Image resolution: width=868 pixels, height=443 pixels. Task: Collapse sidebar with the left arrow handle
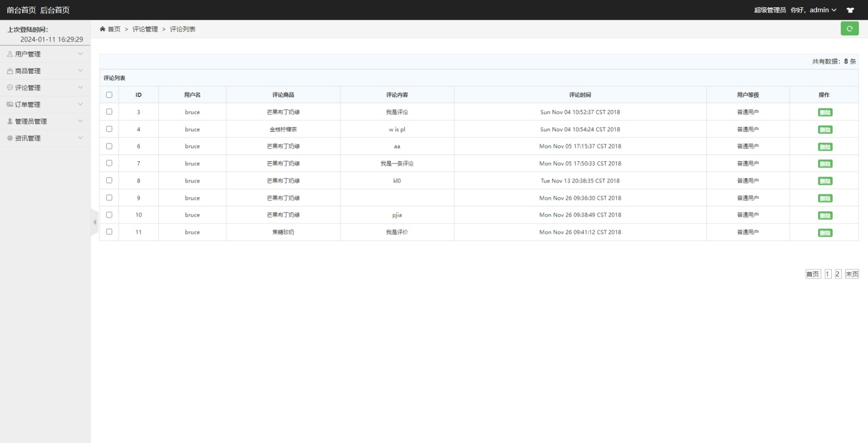coord(95,222)
